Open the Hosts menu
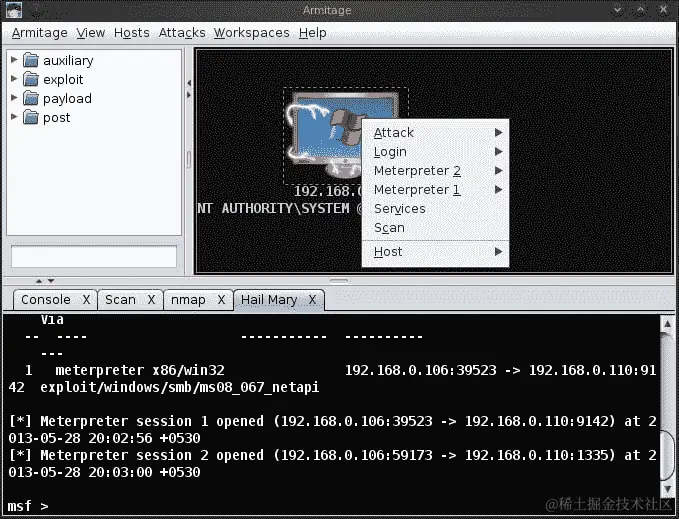 pyautogui.click(x=132, y=33)
